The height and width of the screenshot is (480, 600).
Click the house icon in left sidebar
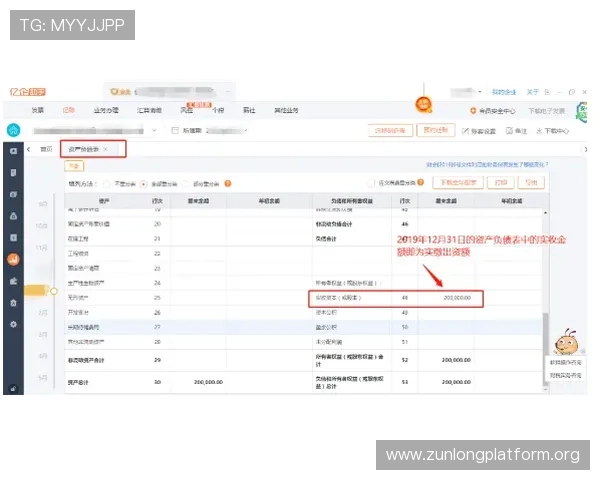pos(13,303)
